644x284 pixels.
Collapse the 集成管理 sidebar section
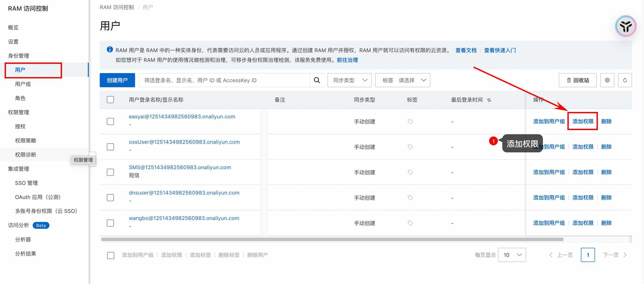coord(19,169)
